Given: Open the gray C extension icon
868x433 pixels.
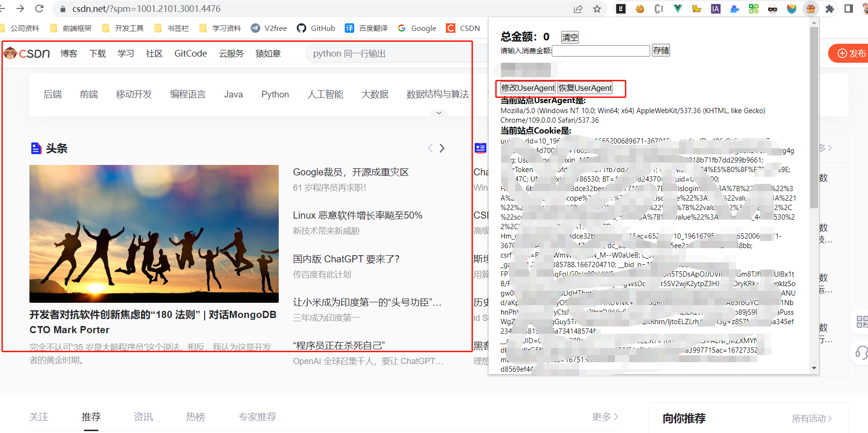Looking at the screenshot, I should [659, 9].
